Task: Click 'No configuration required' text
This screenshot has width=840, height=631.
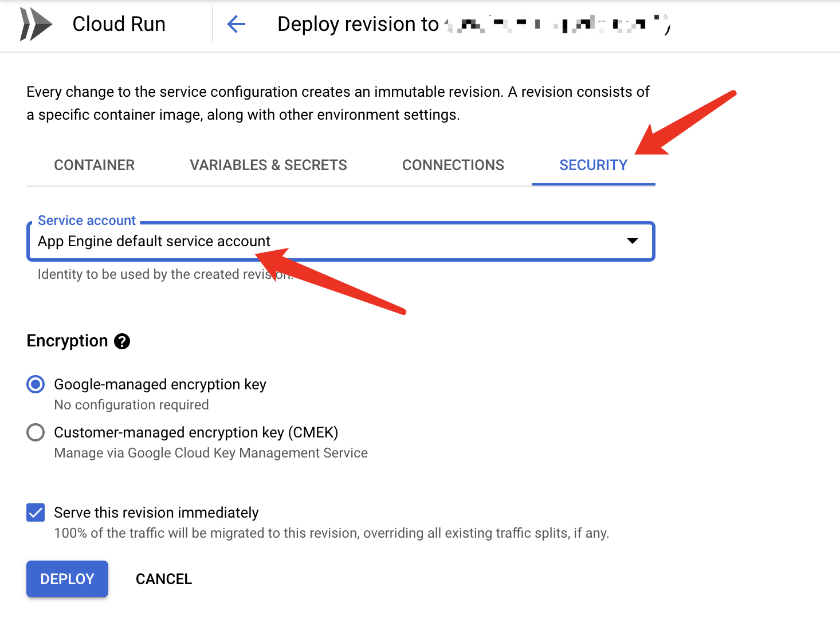Action: pyautogui.click(x=131, y=405)
